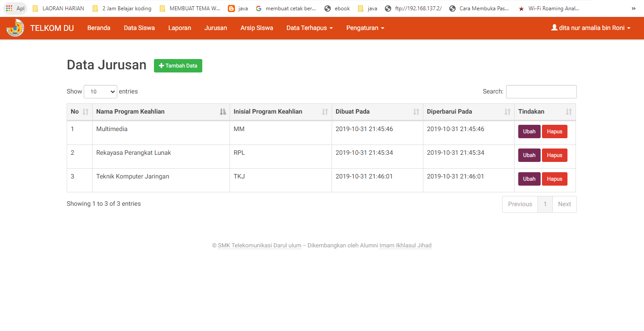Open the MEMBUAT TEMA W... bookmark folder
The image size is (644, 331).
(x=190, y=8)
